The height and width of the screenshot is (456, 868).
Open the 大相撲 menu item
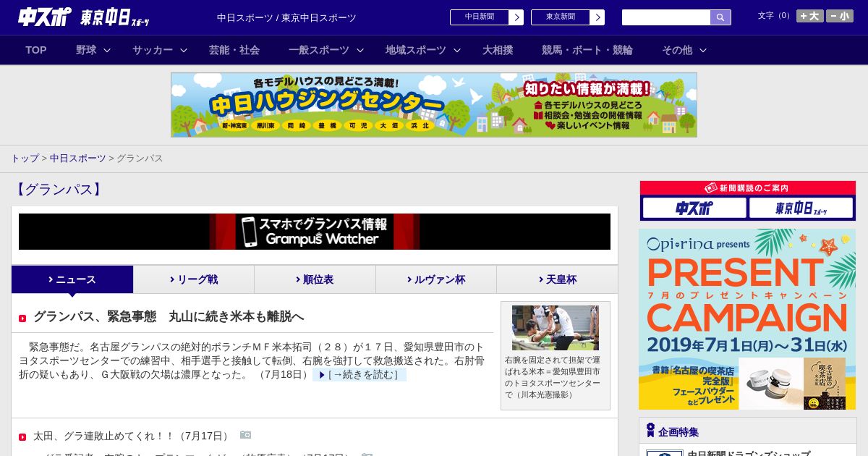(x=498, y=50)
